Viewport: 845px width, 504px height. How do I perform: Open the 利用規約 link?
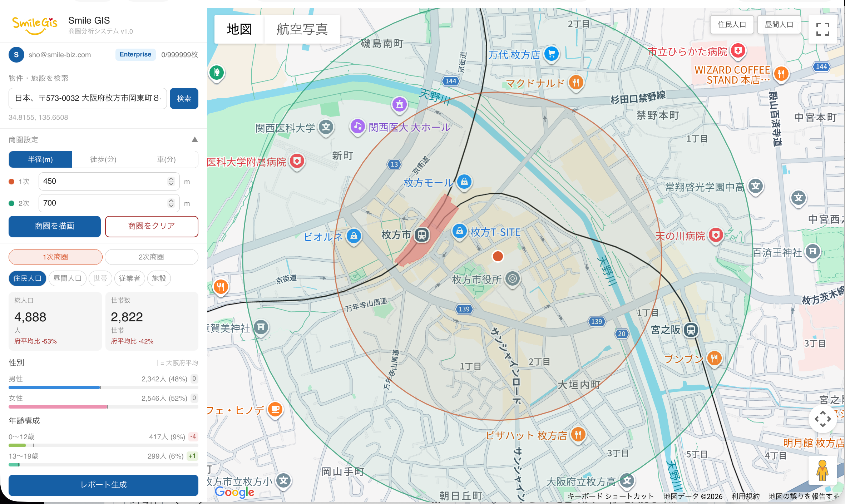click(x=745, y=496)
